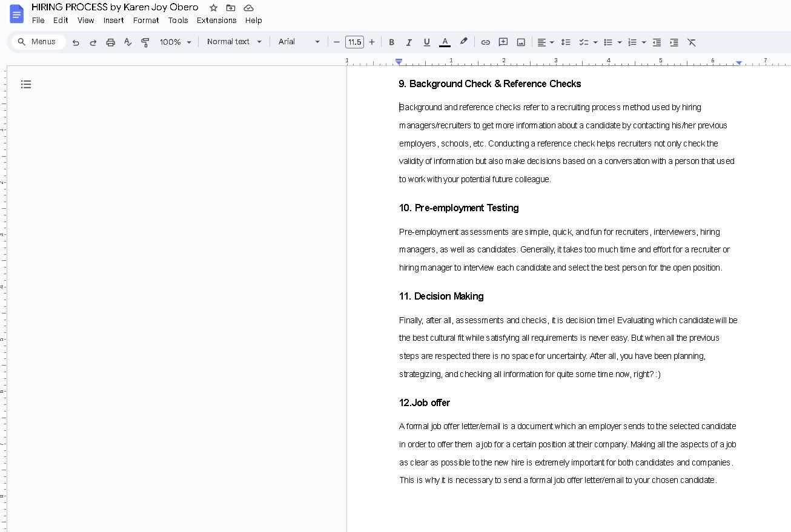The height and width of the screenshot is (532, 791).
Task: Open line and paragraph spacing
Action: [x=566, y=42]
